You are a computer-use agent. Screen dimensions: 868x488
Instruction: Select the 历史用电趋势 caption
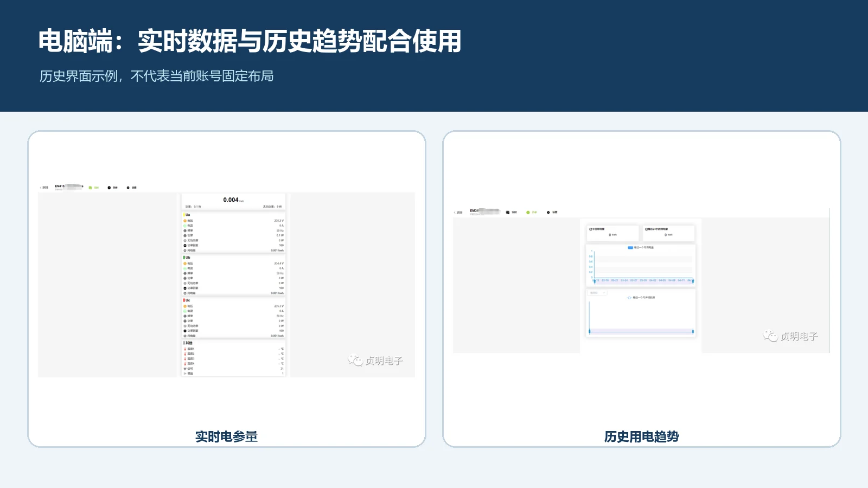[x=642, y=436]
